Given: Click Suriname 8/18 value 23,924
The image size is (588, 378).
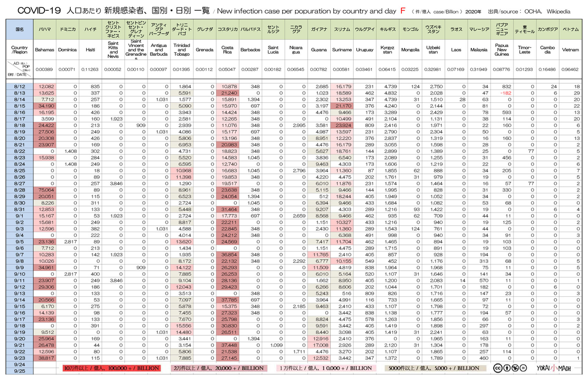Looking at the screenshot, I should coord(343,125).
